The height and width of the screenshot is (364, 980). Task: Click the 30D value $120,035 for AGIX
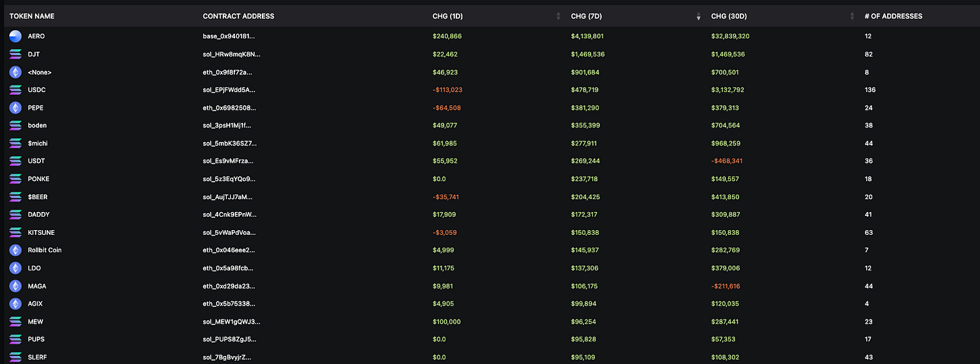(725, 304)
